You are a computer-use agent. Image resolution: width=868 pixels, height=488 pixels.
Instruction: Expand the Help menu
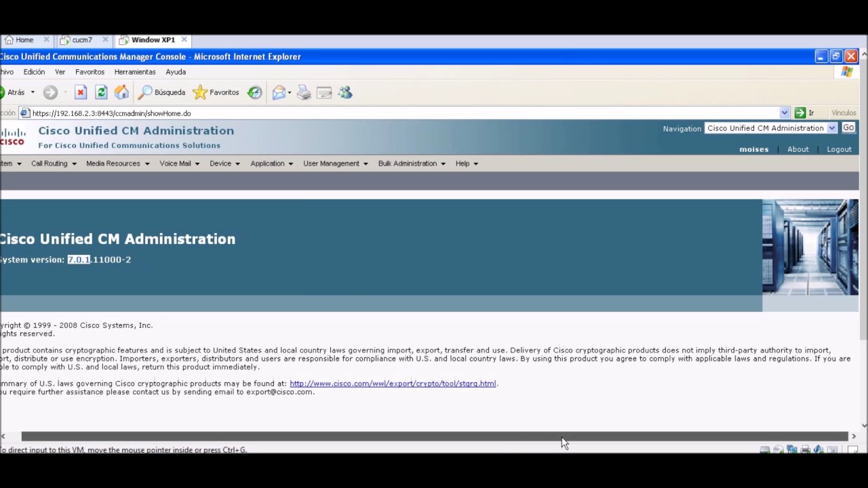(467, 163)
